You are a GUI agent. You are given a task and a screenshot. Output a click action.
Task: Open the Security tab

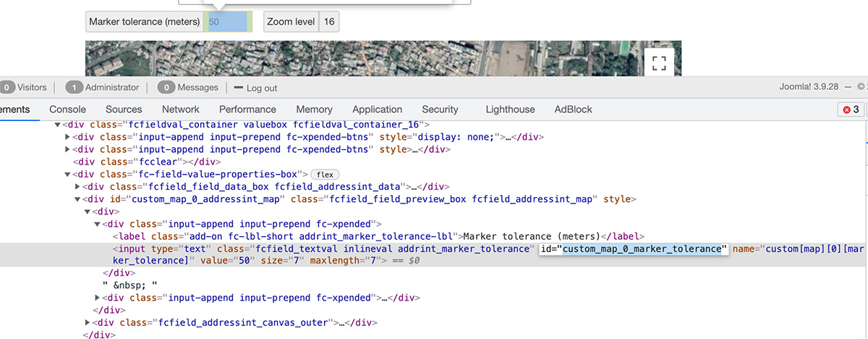click(x=440, y=109)
